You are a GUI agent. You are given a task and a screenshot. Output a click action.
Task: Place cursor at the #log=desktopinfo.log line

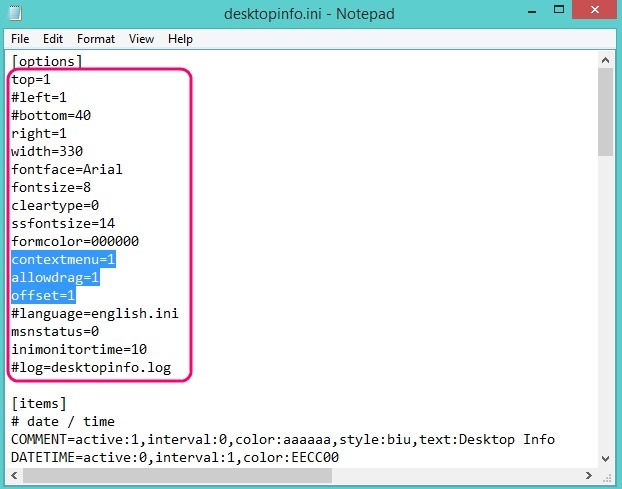[91, 367]
